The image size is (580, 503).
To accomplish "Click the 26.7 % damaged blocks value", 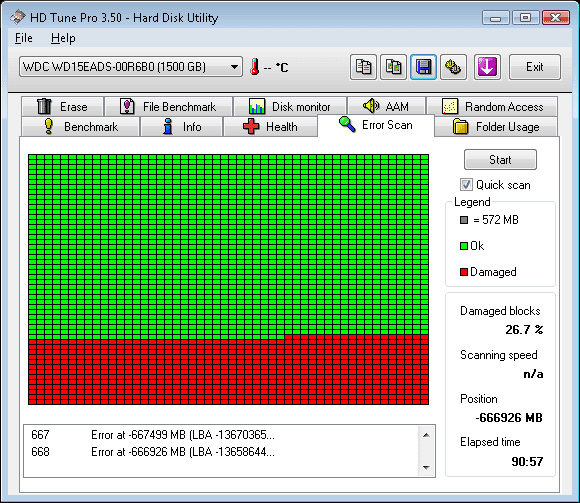I will tap(524, 330).
